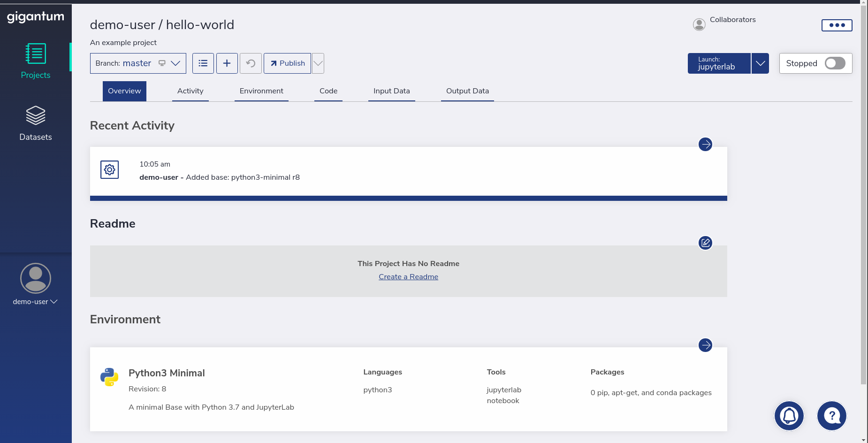This screenshot has height=443, width=868.
Task: Open the Branch master dropdown
Action: point(138,63)
